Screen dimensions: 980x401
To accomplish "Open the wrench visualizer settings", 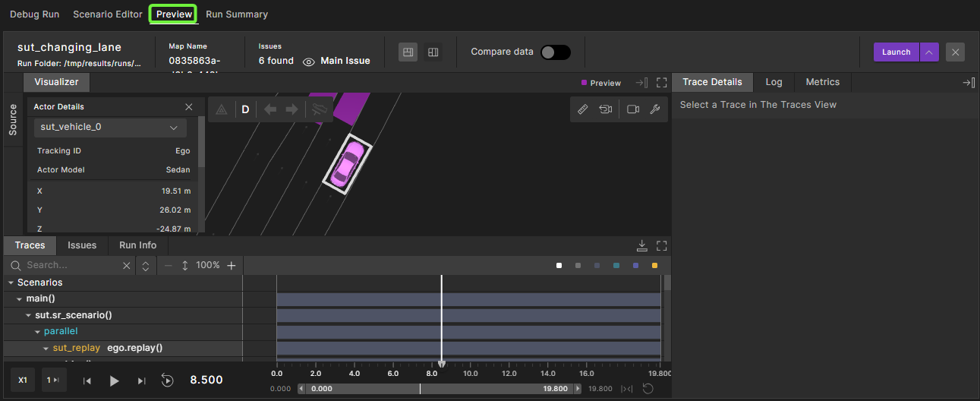I will pyautogui.click(x=655, y=109).
